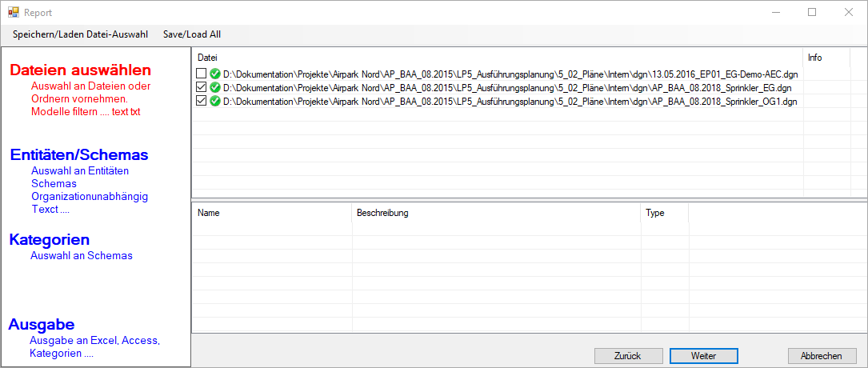The width and height of the screenshot is (868, 368).
Task: Click the Zurück button
Action: click(x=628, y=356)
